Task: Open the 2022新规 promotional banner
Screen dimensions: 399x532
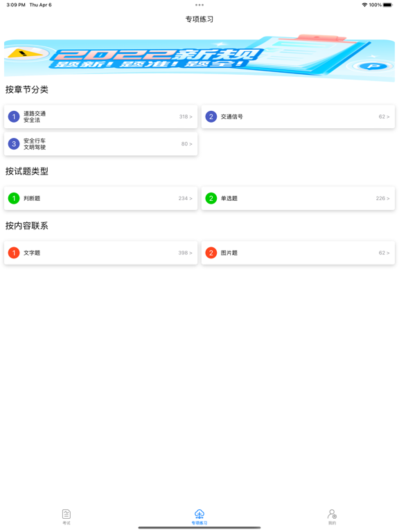Action: pos(199,57)
